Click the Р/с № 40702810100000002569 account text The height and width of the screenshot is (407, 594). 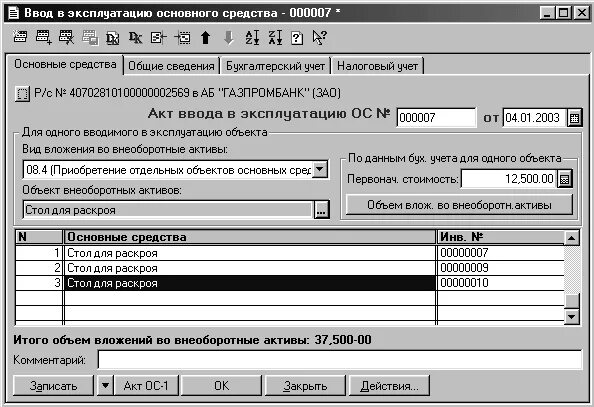tap(187, 93)
